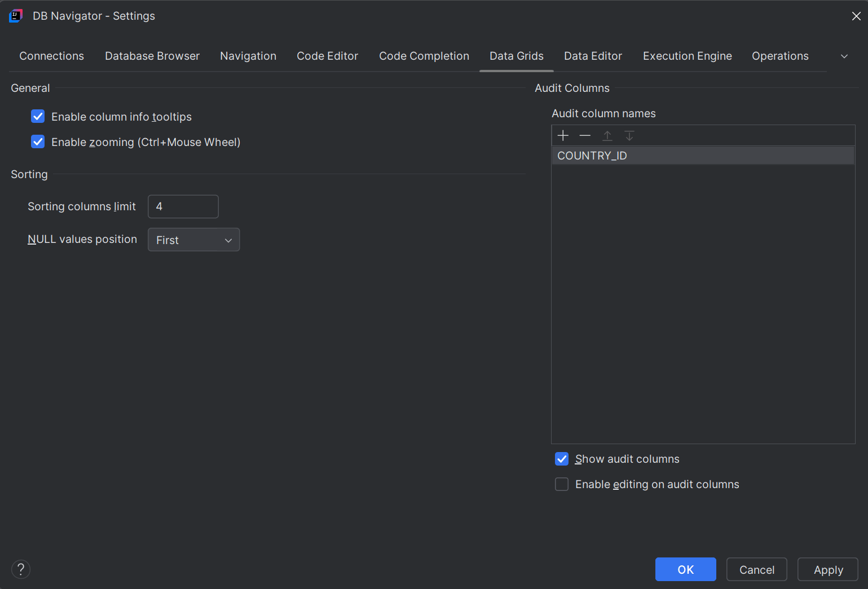Viewport: 868px width, 589px height.
Task: Focus the Sorting columns limit field
Action: pos(183,206)
